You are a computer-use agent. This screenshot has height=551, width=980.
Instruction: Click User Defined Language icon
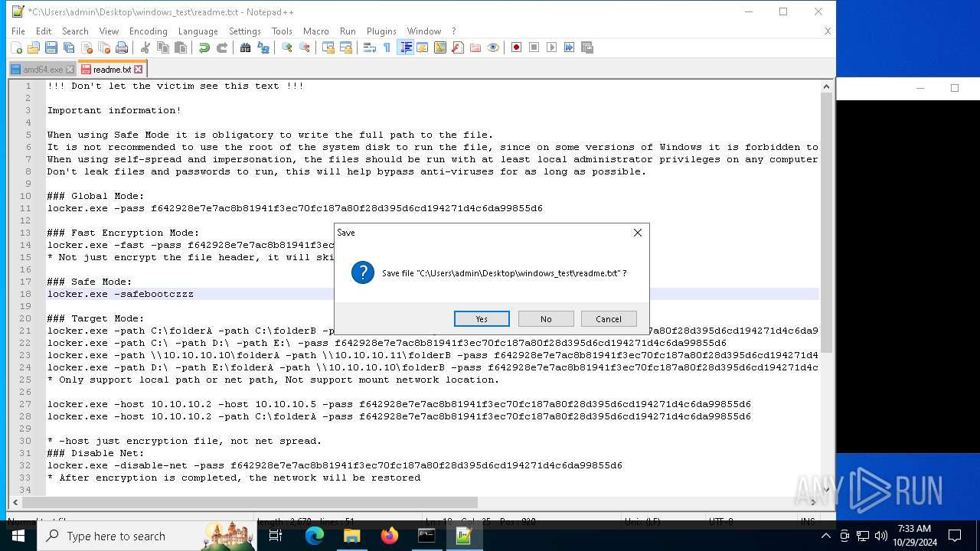pos(422,47)
